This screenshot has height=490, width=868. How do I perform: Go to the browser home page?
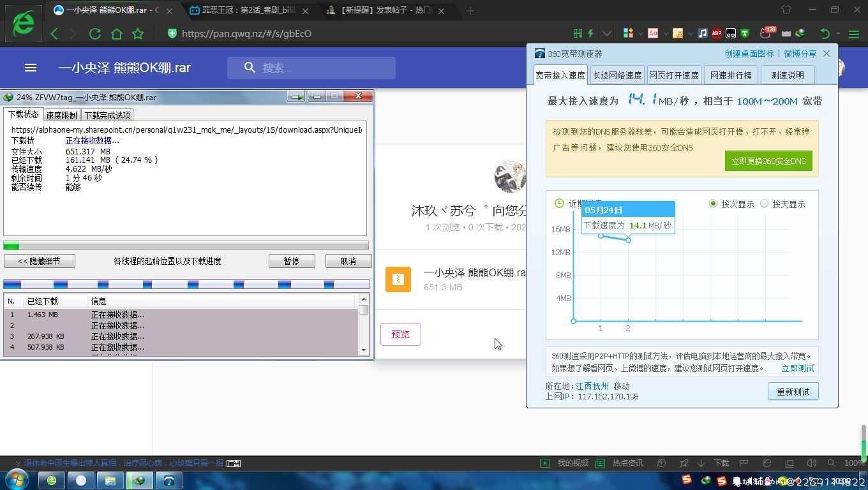coord(116,34)
